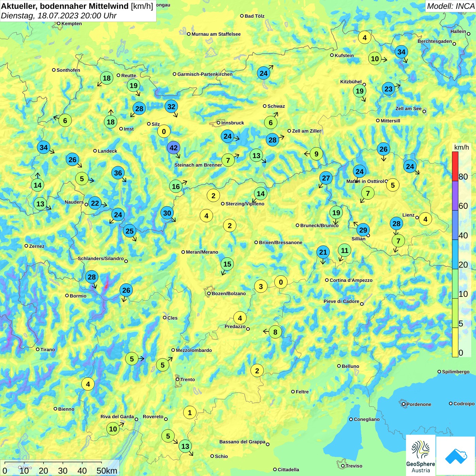Select the Lienz city label

pyautogui.click(x=408, y=215)
